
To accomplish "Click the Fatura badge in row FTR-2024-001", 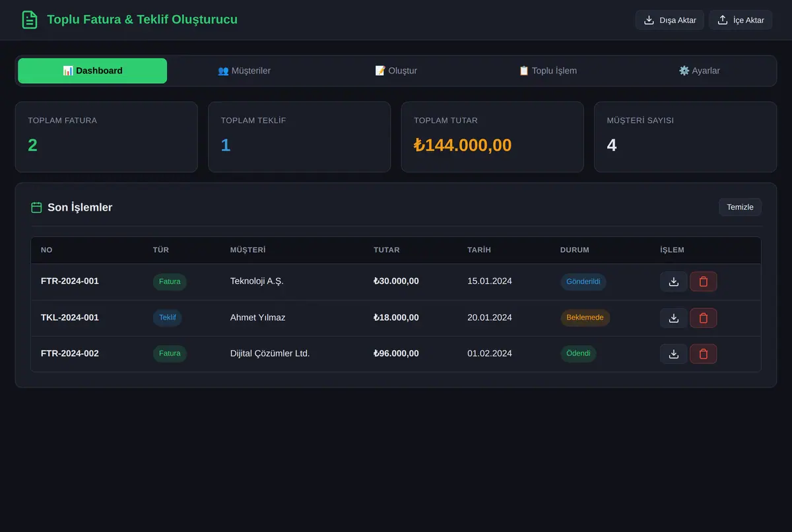I will [170, 282].
